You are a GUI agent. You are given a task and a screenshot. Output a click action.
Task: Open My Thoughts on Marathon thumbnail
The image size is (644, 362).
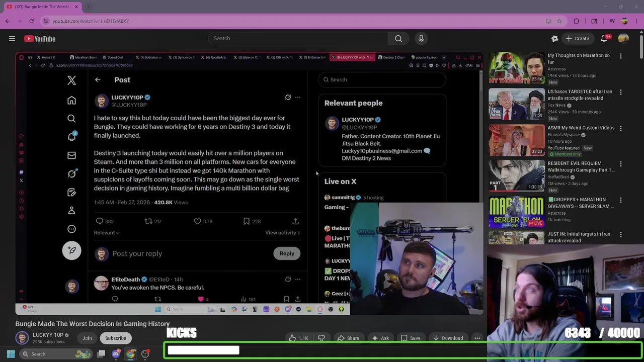(517, 68)
